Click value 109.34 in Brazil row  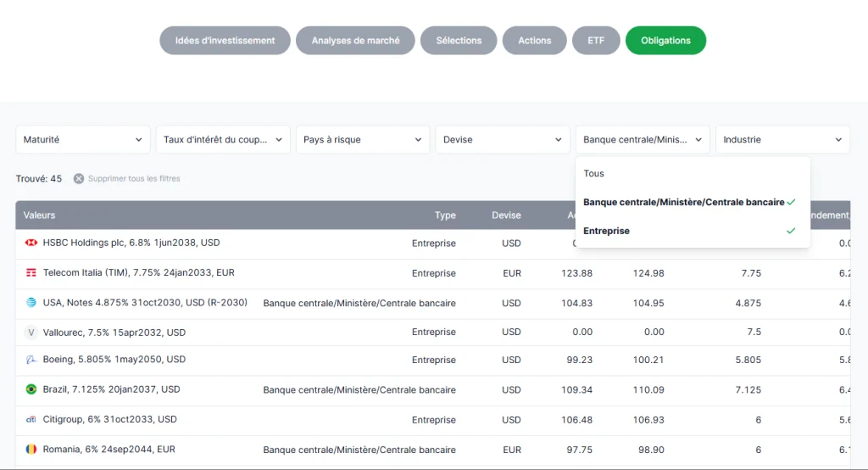(x=576, y=390)
